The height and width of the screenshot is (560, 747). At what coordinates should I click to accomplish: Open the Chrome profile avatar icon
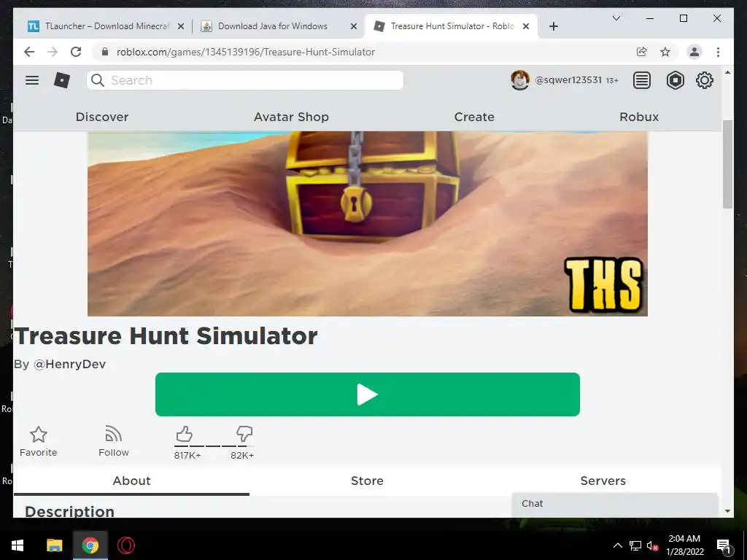point(694,52)
